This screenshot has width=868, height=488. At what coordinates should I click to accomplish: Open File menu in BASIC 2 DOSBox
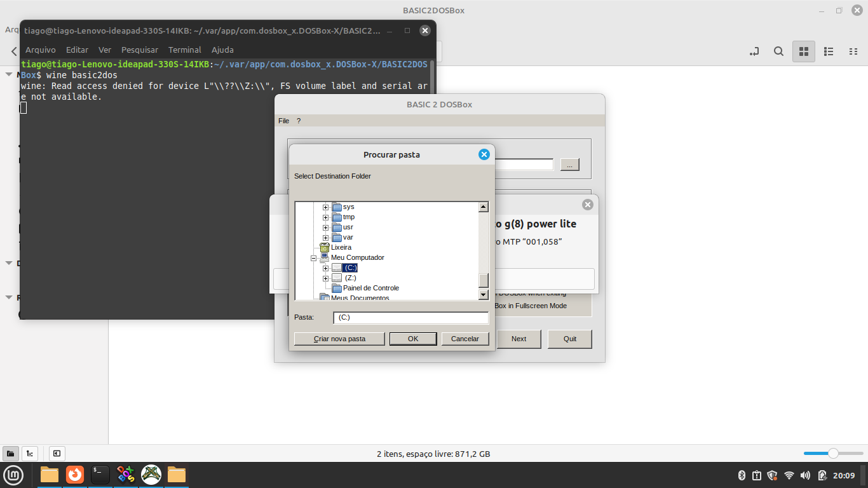click(x=283, y=121)
